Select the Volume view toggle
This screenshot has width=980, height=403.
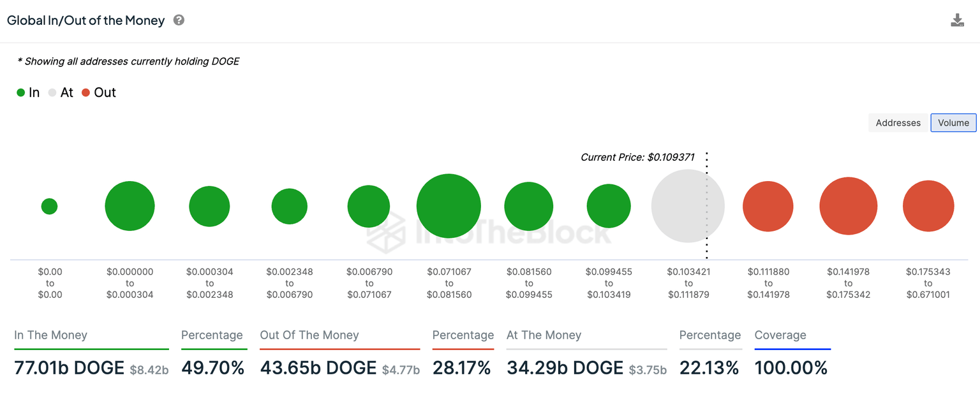coord(953,123)
